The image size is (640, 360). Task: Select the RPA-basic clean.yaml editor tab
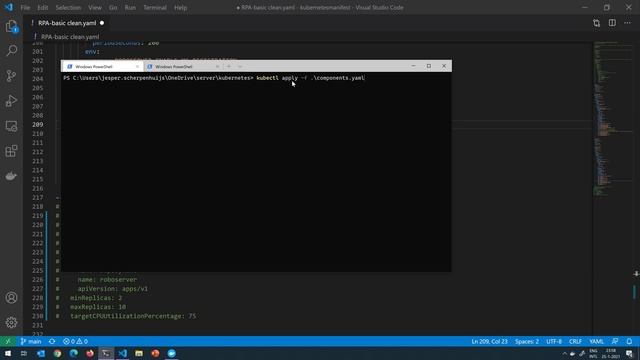(67, 23)
